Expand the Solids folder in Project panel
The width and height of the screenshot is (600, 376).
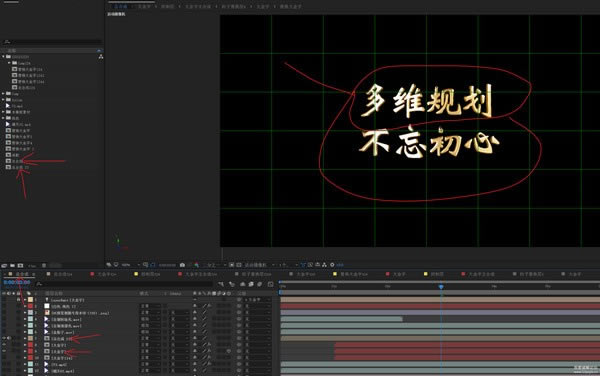tap(3, 99)
